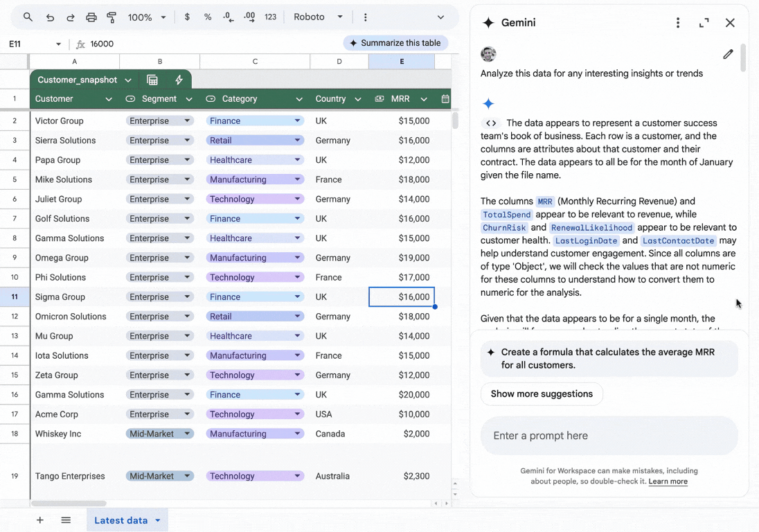The width and height of the screenshot is (759, 532).
Task: Open Sierra Solutions' Retail category chip
Action: tap(255, 141)
